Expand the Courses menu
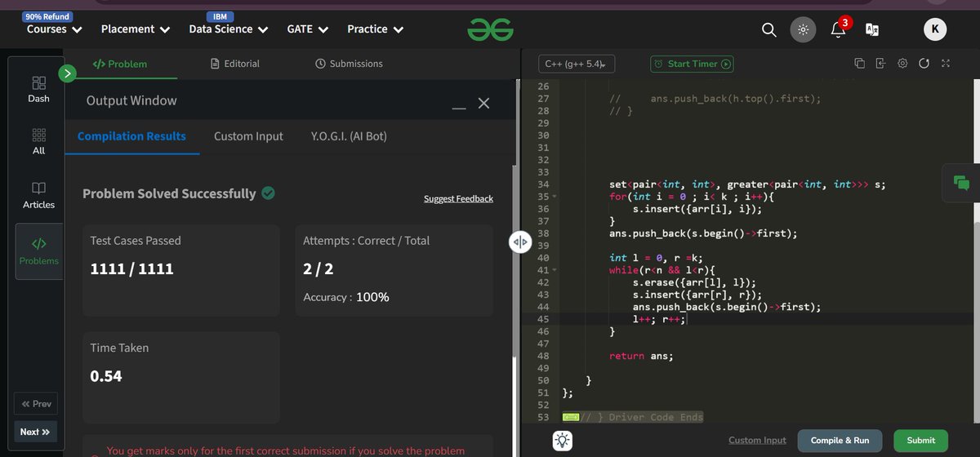Image resolution: width=980 pixels, height=457 pixels. [55, 29]
